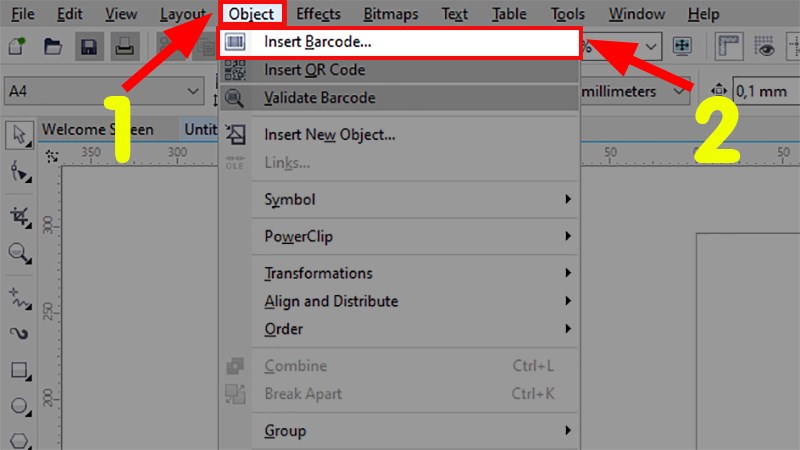Activate the Zoom tool
Viewport: 800px width, 450px height.
point(19,253)
